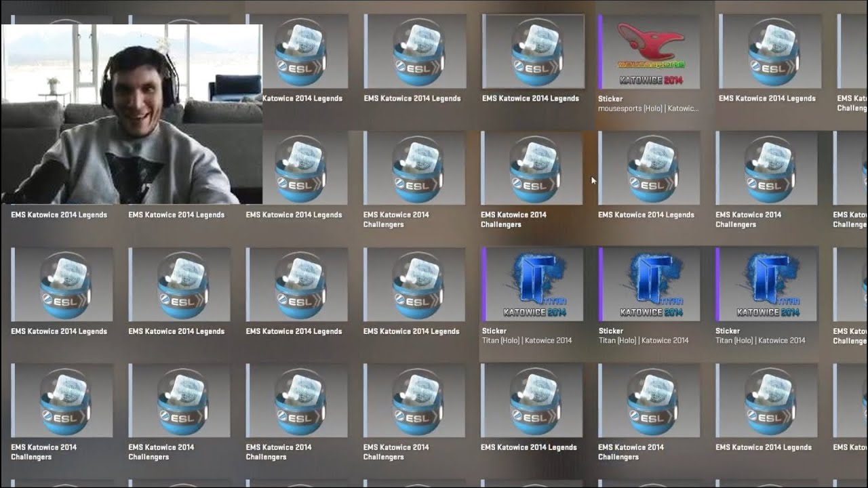Select Legends capsule below the rightmost Titan sticker
This screenshot has height=488, width=868.
[768, 401]
